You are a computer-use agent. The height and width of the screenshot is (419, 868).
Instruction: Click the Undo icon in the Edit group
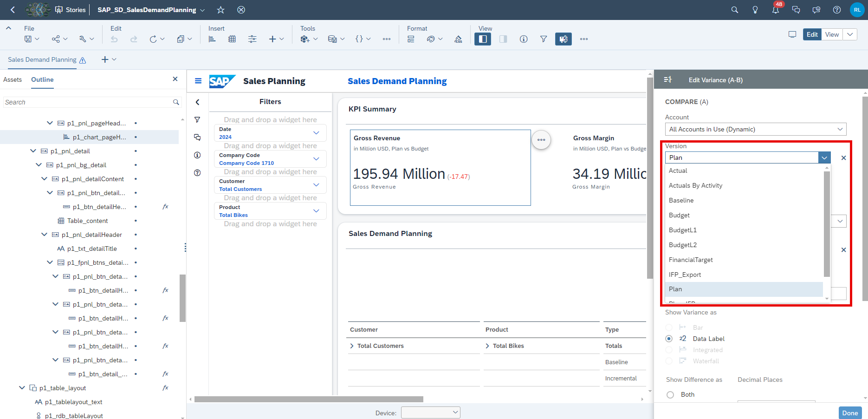coord(114,39)
